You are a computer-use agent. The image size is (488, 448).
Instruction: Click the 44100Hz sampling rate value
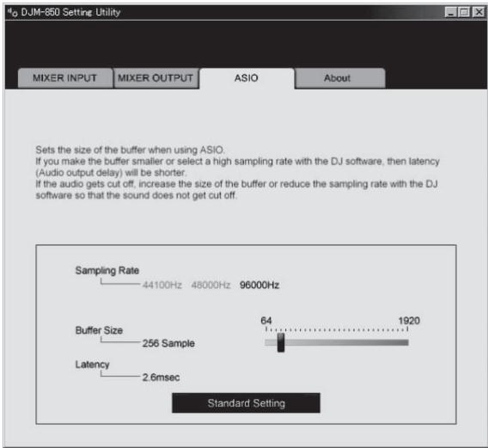pyautogui.click(x=162, y=285)
